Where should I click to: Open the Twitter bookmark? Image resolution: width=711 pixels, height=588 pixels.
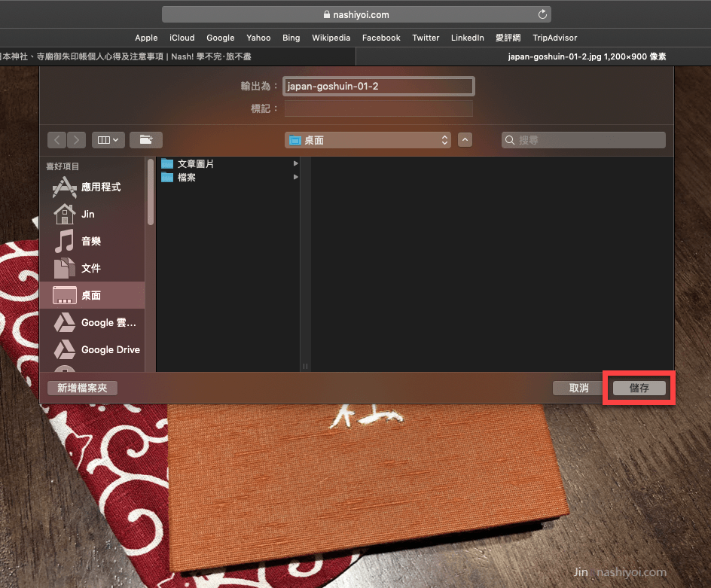pos(426,38)
